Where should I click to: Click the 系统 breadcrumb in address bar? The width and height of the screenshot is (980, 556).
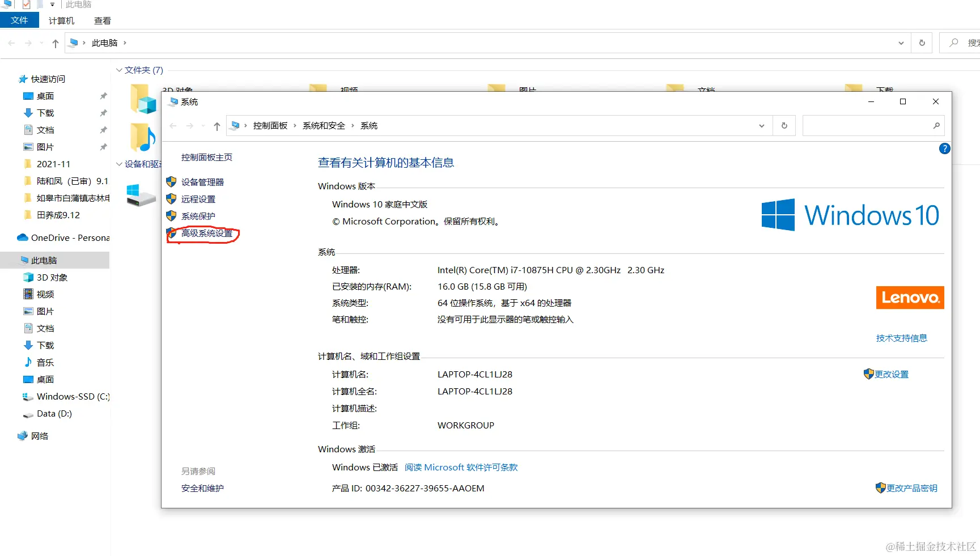[x=369, y=126]
